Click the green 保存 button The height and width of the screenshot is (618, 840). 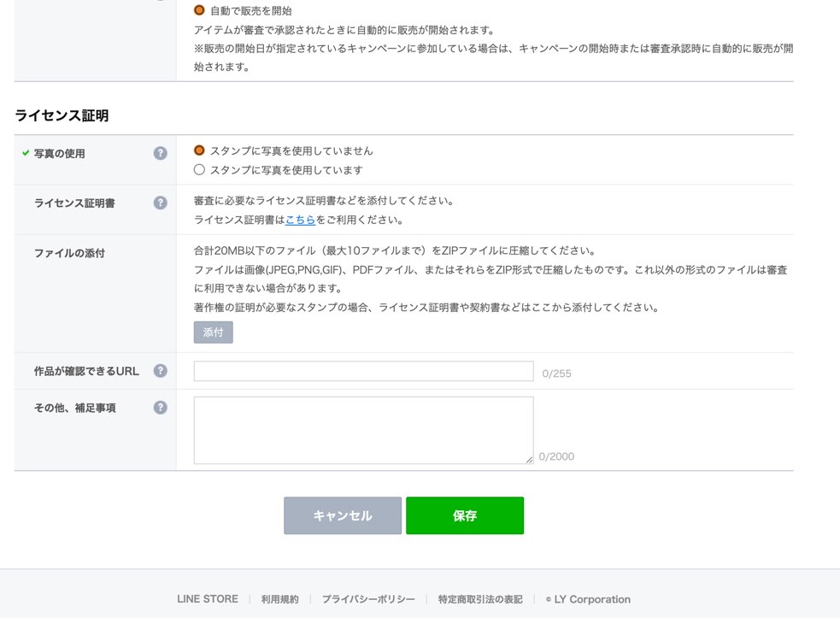pyautogui.click(x=464, y=515)
